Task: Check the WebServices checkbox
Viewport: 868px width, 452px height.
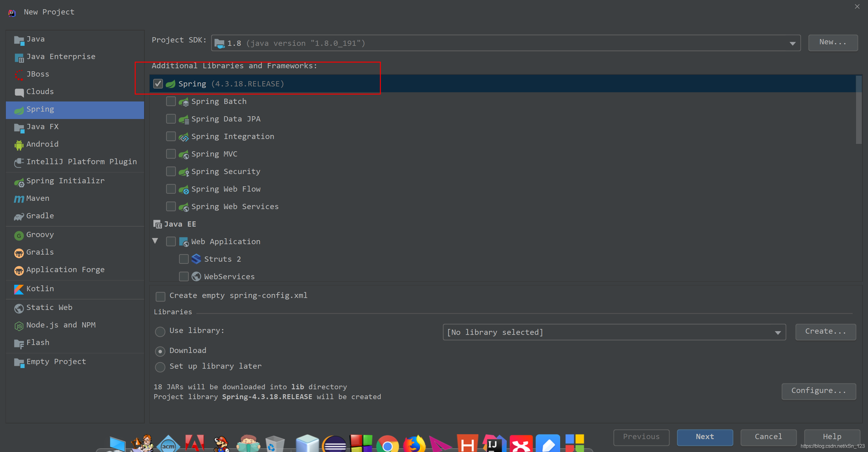Action: tap(184, 277)
